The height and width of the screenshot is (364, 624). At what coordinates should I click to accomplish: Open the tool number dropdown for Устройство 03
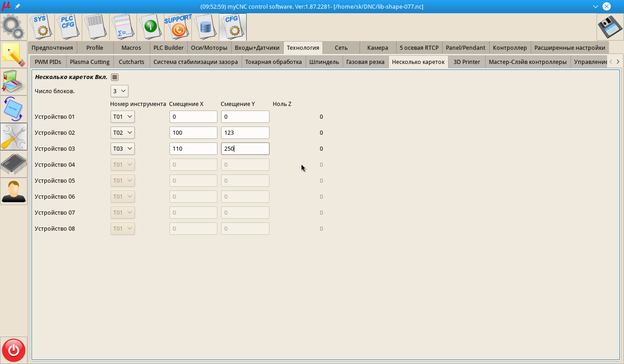pyautogui.click(x=122, y=148)
